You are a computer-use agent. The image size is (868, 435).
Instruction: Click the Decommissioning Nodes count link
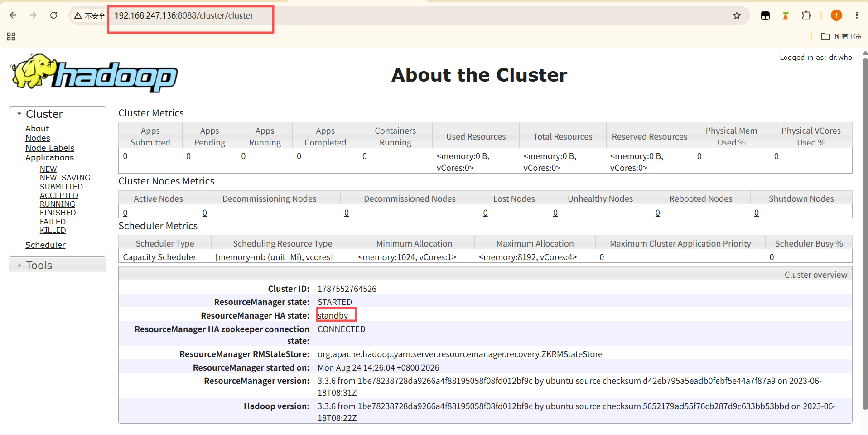pyautogui.click(x=205, y=213)
